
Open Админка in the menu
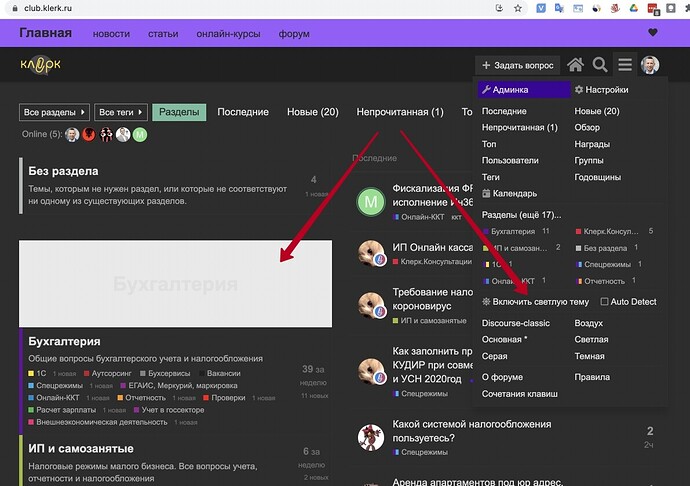[524, 89]
